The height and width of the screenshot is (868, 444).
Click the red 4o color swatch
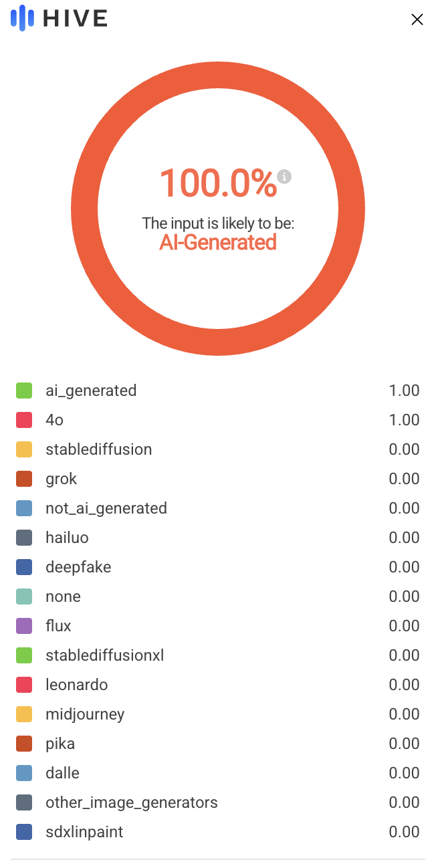coord(24,420)
